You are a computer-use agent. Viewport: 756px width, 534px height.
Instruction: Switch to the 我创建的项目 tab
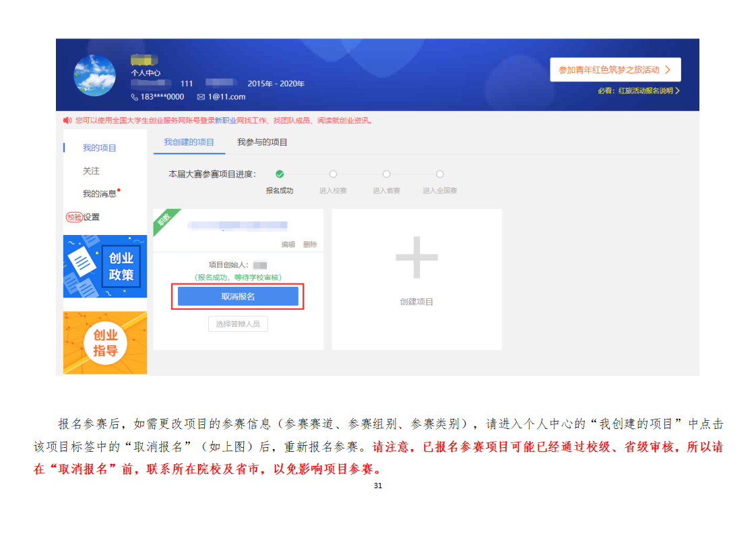tap(189, 142)
